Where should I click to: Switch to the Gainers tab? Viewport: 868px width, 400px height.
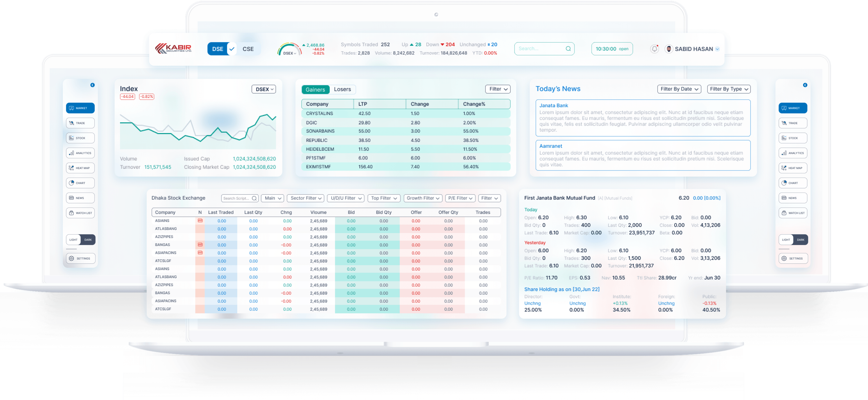[x=315, y=90]
